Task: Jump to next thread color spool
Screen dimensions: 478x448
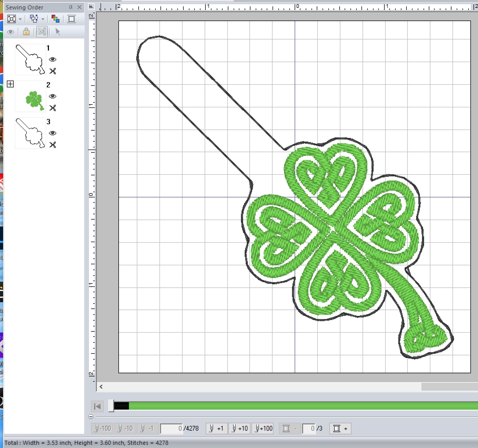Action: pos(340,429)
